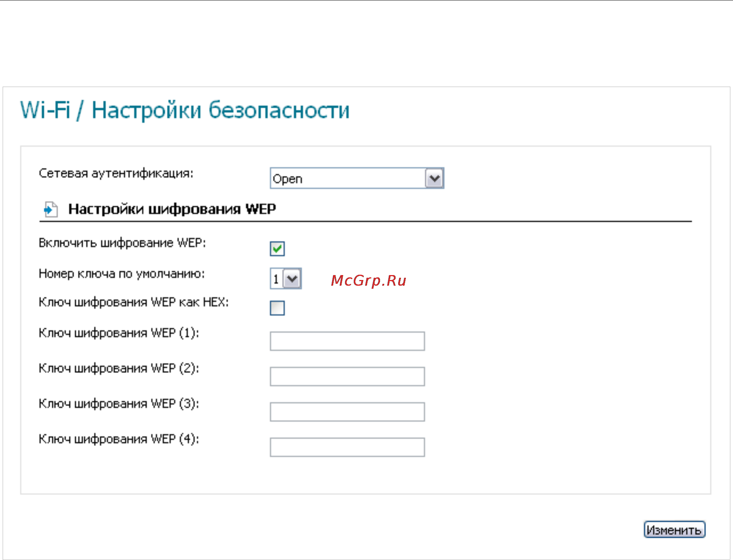Click the Настройки шифрования WEP section title
The width and height of the screenshot is (733, 560).
[172, 209]
